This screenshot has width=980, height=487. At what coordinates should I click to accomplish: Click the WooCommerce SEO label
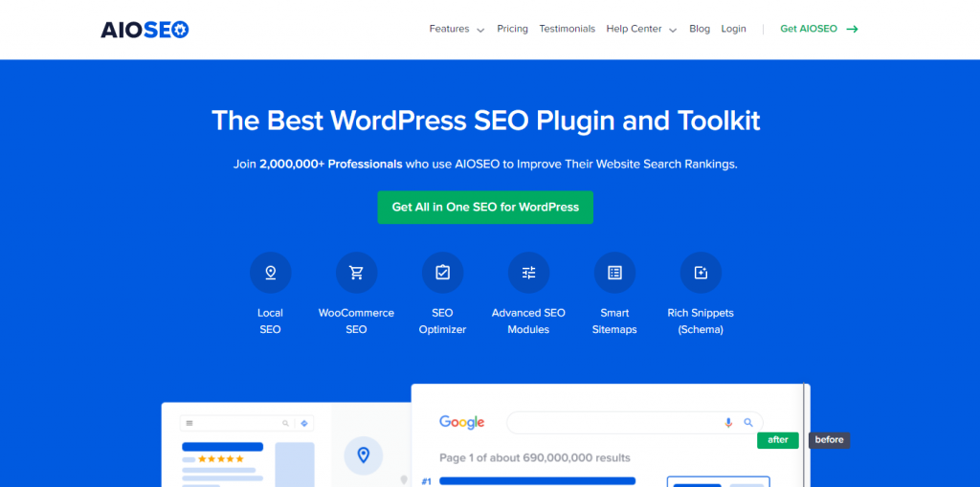pyautogui.click(x=356, y=321)
